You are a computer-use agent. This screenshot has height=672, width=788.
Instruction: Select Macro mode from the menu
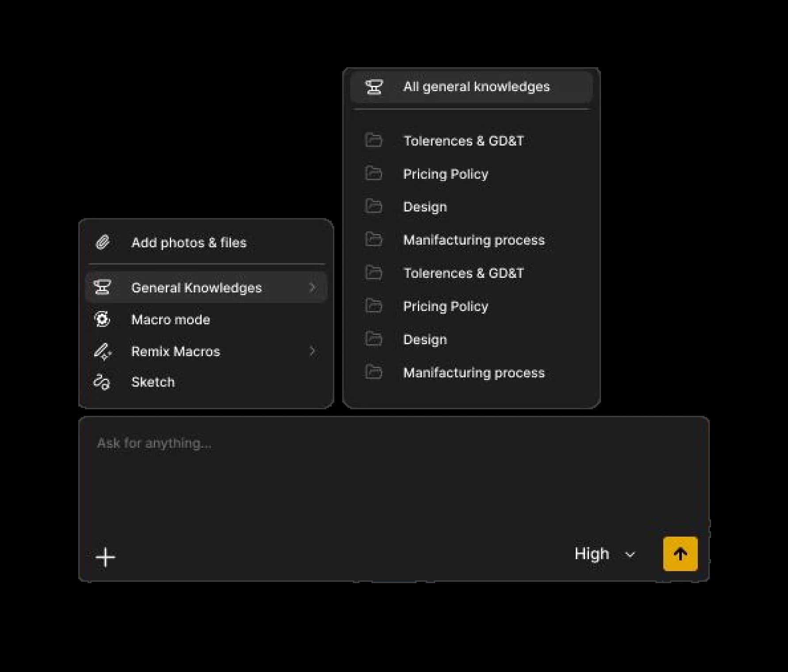(206, 319)
